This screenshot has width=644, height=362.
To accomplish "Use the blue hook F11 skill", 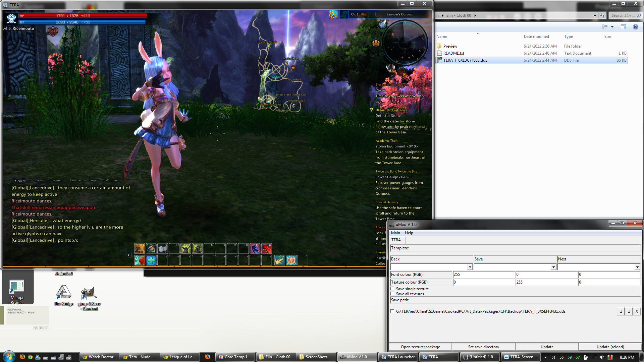I will (255, 248).
